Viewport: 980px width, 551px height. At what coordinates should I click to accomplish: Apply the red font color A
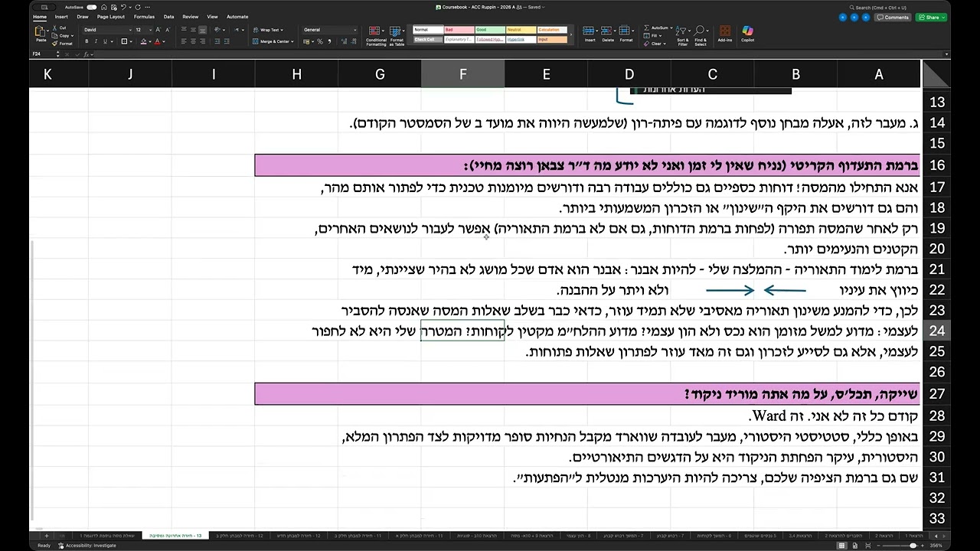point(157,41)
